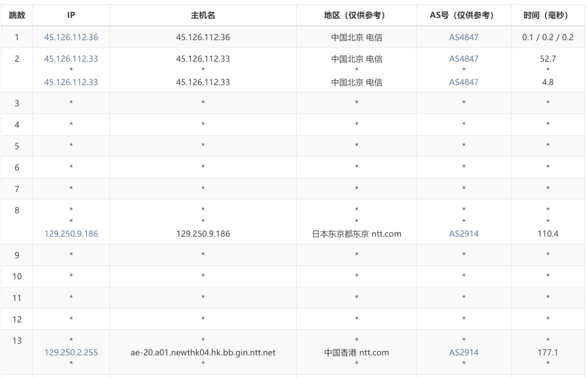Select the IP column header
The width and height of the screenshot is (588, 378).
click(x=71, y=15)
